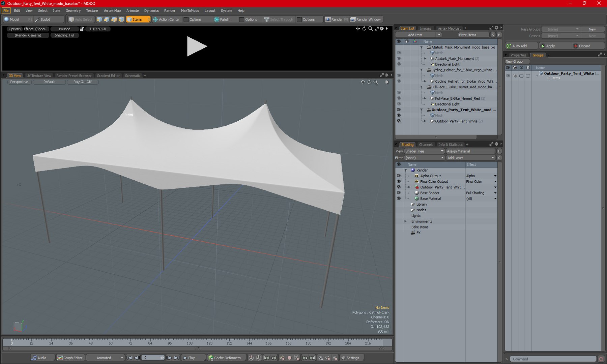Viewport: 607px width, 364px height.
Task: Expand the Environments tree node
Action: (406, 221)
